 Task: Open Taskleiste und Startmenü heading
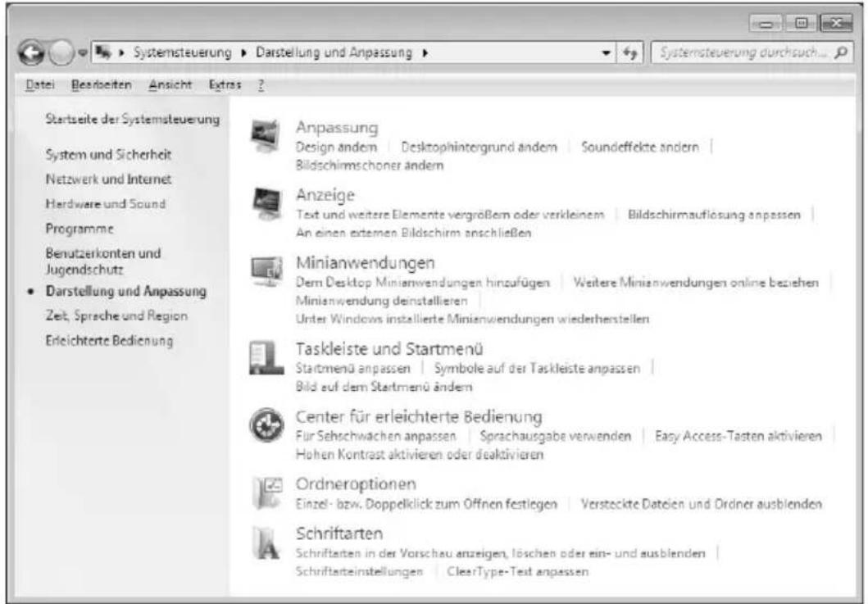coord(389,349)
